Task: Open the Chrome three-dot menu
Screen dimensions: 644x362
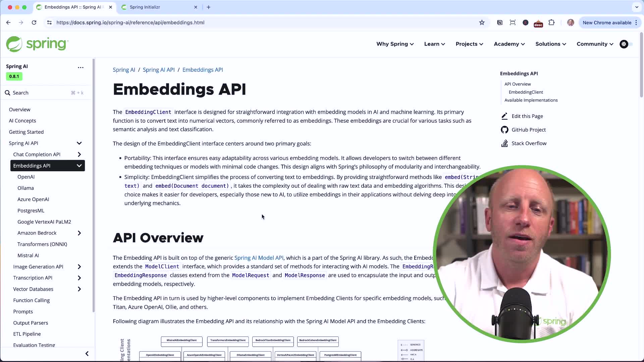Action: (x=636, y=22)
